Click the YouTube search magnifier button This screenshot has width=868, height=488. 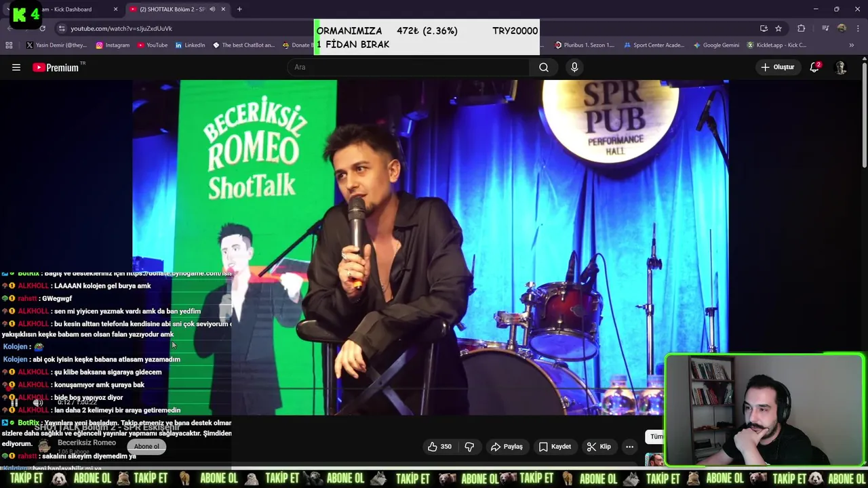pyautogui.click(x=544, y=67)
